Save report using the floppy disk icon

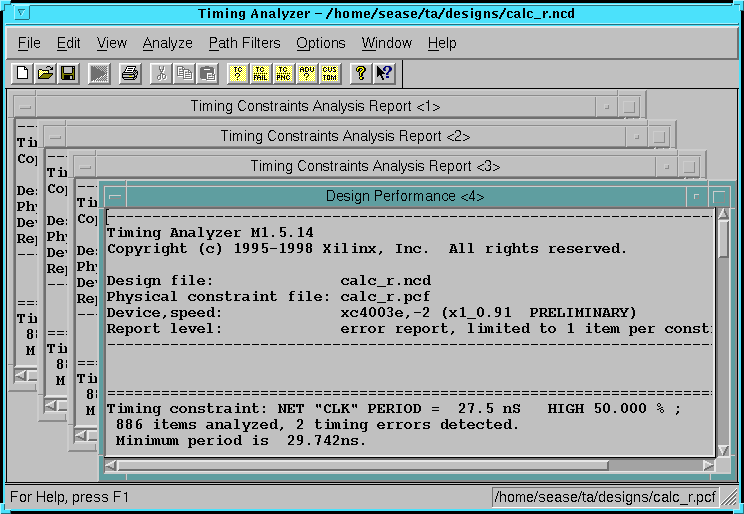pyautogui.click(x=68, y=73)
